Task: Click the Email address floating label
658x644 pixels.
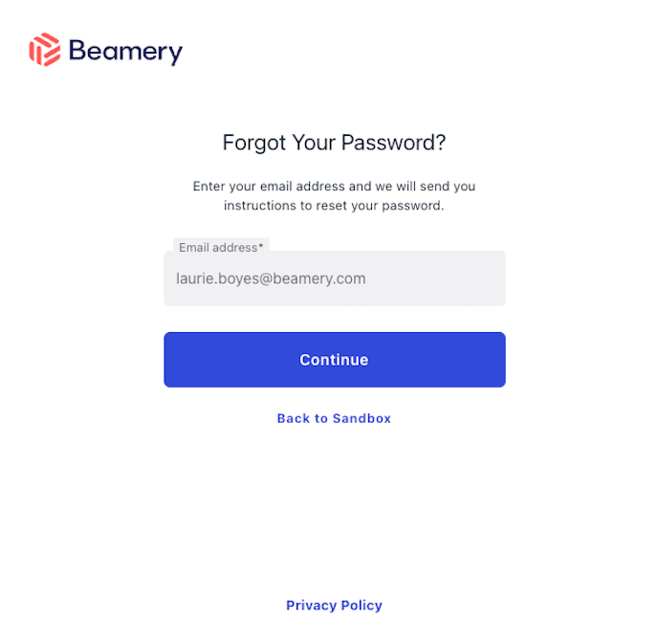Action: tap(218, 248)
